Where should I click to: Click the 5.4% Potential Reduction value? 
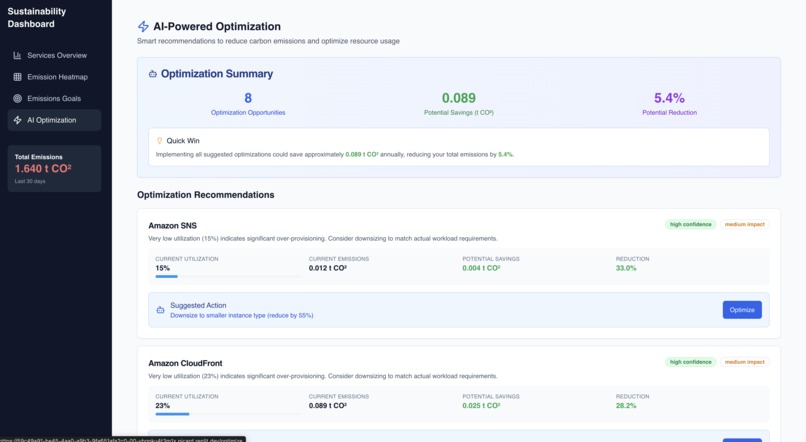point(669,98)
